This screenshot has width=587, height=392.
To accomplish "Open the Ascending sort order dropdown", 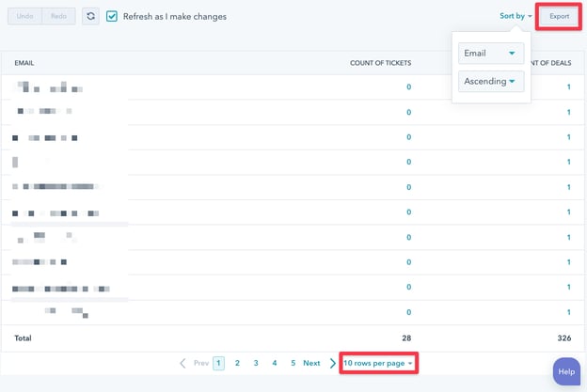I will click(x=490, y=82).
